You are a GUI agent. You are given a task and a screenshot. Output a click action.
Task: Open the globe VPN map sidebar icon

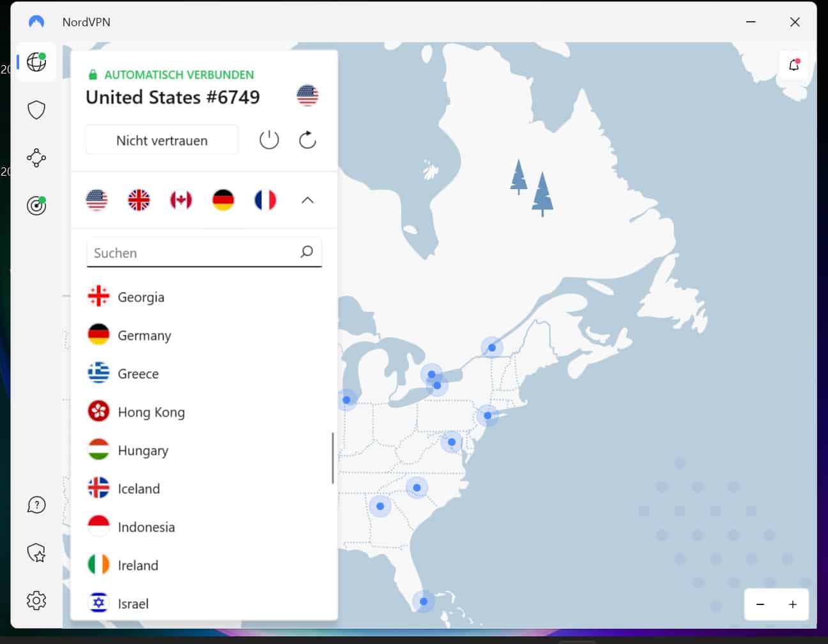(x=36, y=62)
